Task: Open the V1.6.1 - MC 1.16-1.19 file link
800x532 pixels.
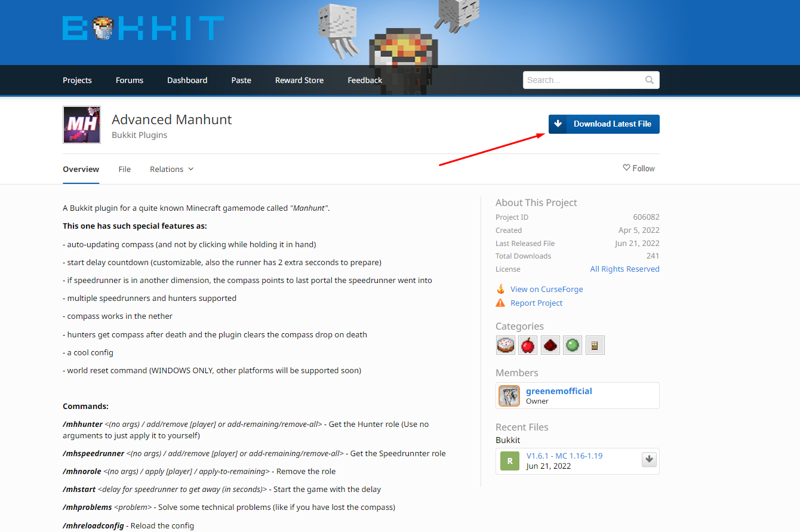Action: click(x=565, y=456)
